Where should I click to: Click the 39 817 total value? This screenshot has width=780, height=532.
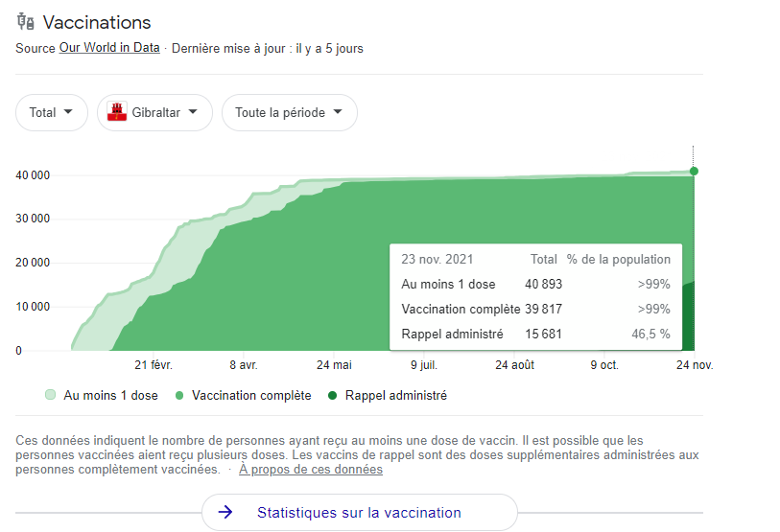tap(543, 309)
